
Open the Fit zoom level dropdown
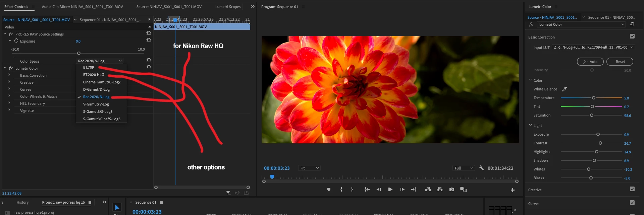pyautogui.click(x=309, y=168)
